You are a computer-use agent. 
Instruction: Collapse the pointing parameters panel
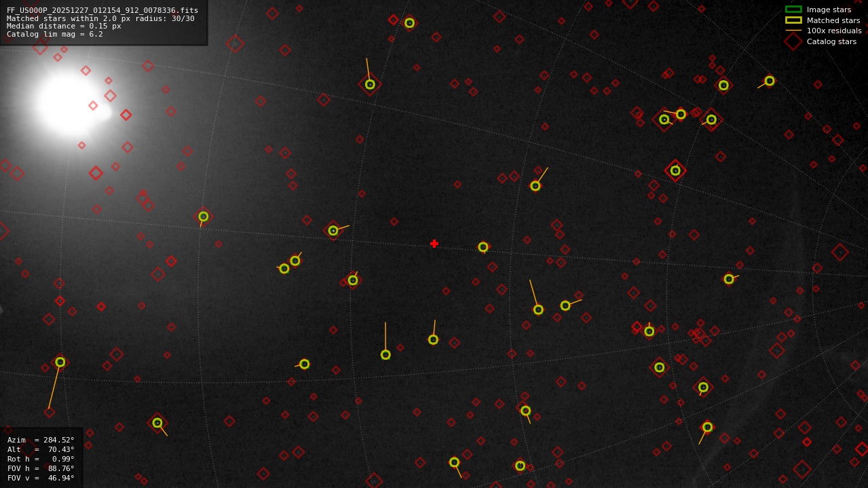(41, 458)
